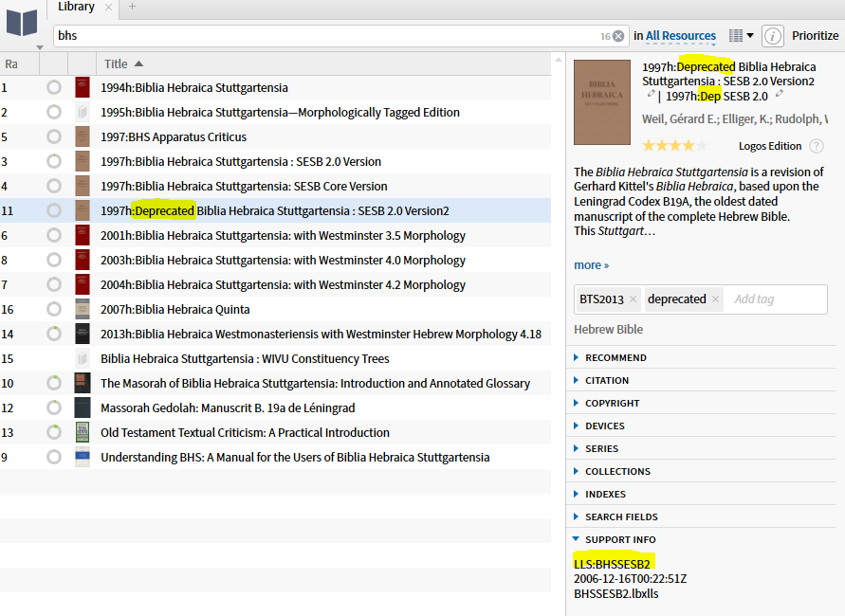Select the LLS:BHSSESB2 support info text
This screenshot has width=845, height=616.
coord(612,564)
